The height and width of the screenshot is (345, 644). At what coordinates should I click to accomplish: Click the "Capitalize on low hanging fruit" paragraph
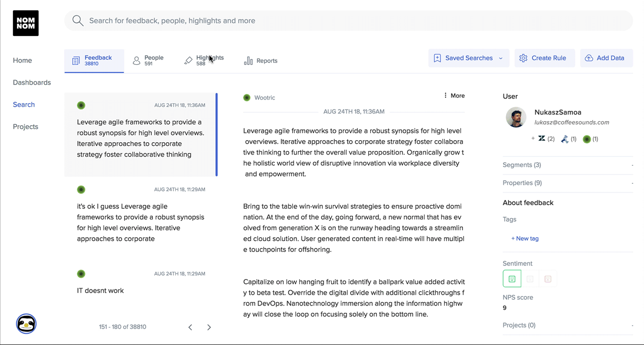pyautogui.click(x=354, y=298)
